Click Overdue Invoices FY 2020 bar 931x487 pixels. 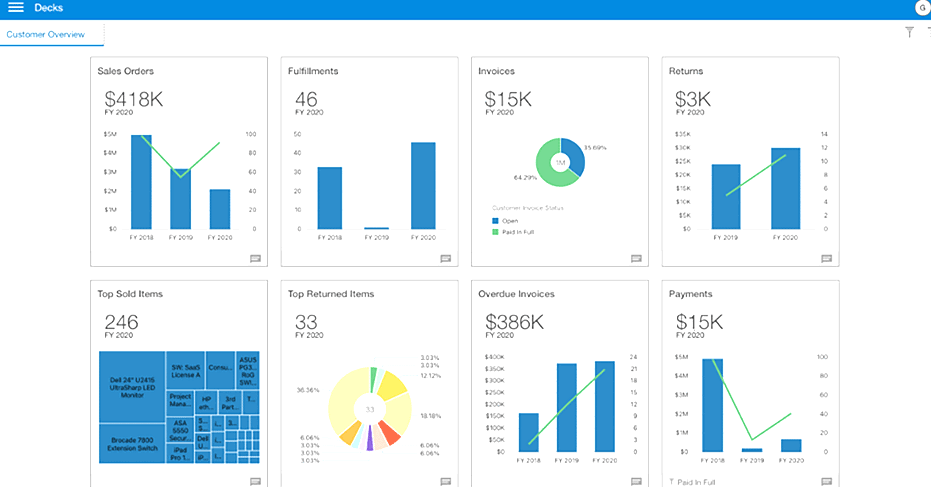point(604,406)
